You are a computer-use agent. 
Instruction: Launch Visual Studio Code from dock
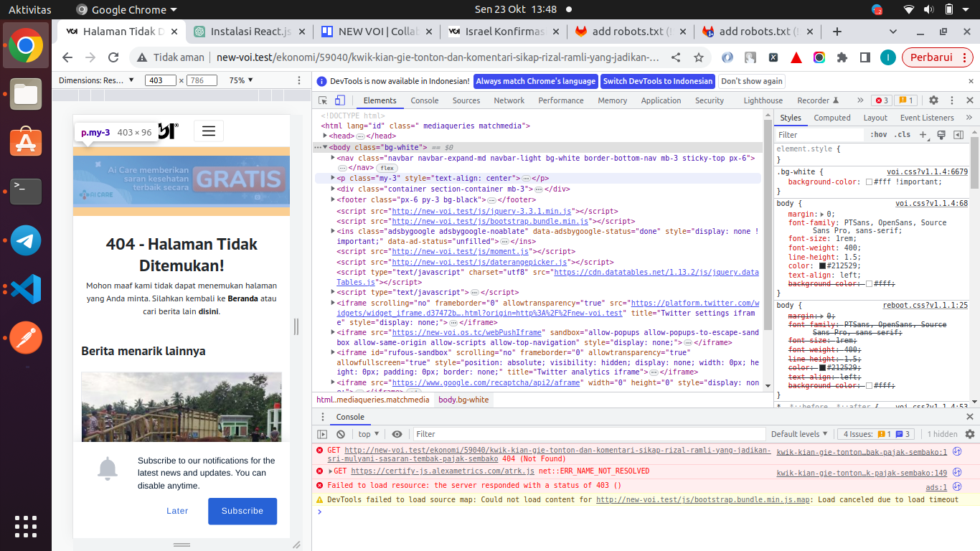coord(26,289)
